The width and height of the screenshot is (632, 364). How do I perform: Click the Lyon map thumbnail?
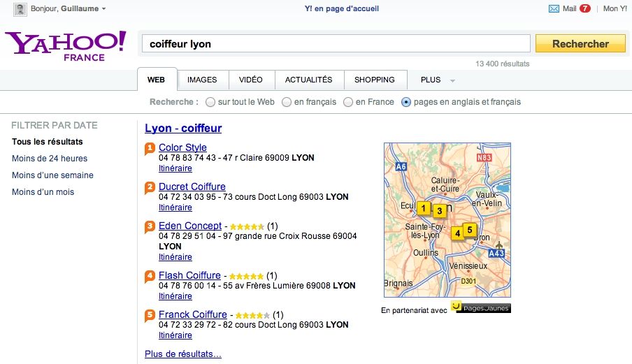tap(447, 220)
